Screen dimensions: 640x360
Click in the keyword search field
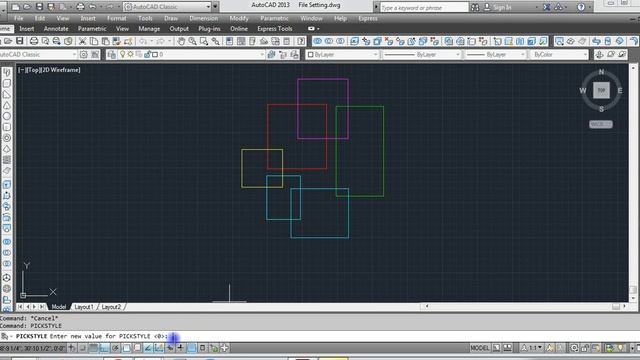coord(424,7)
